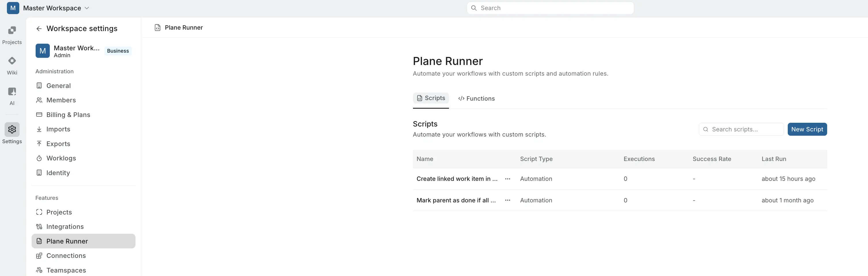Screen dimensions: 868x276
Task: Open the Projects view from the left rail
Action: tap(12, 35)
